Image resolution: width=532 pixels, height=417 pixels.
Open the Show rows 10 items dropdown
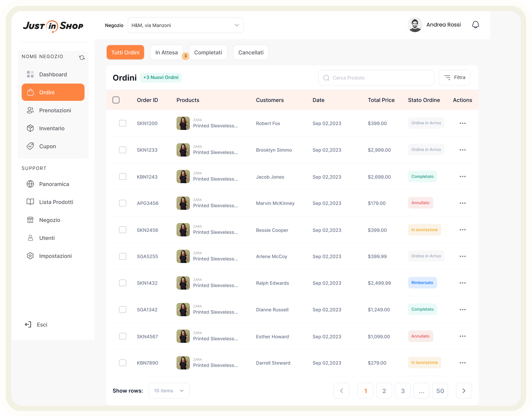tap(169, 391)
